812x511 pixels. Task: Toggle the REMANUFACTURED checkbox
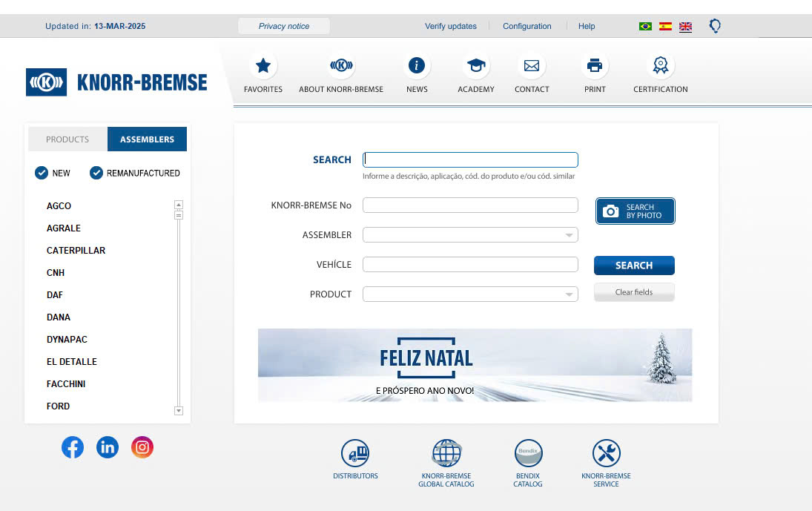tap(96, 173)
